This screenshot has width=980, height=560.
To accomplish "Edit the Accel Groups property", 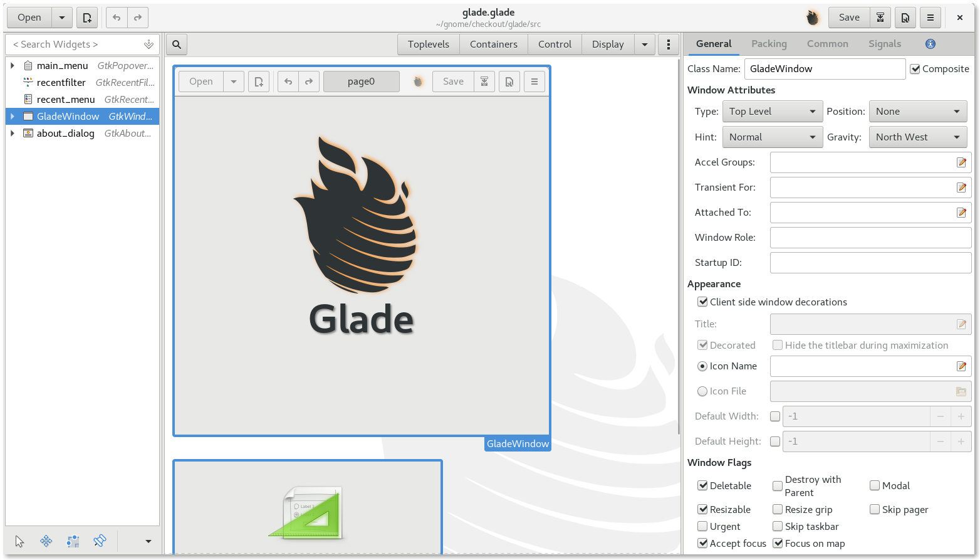I will 962,162.
